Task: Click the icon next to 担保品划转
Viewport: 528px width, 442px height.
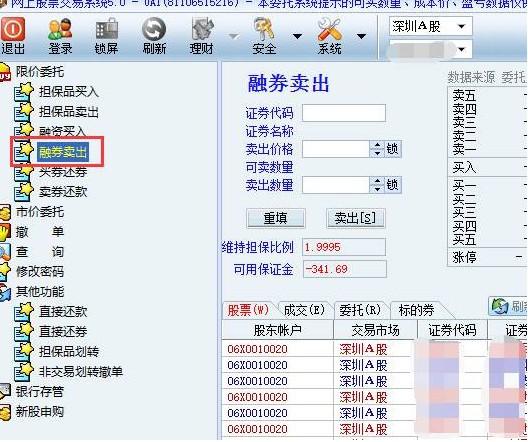Action: point(24,352)
